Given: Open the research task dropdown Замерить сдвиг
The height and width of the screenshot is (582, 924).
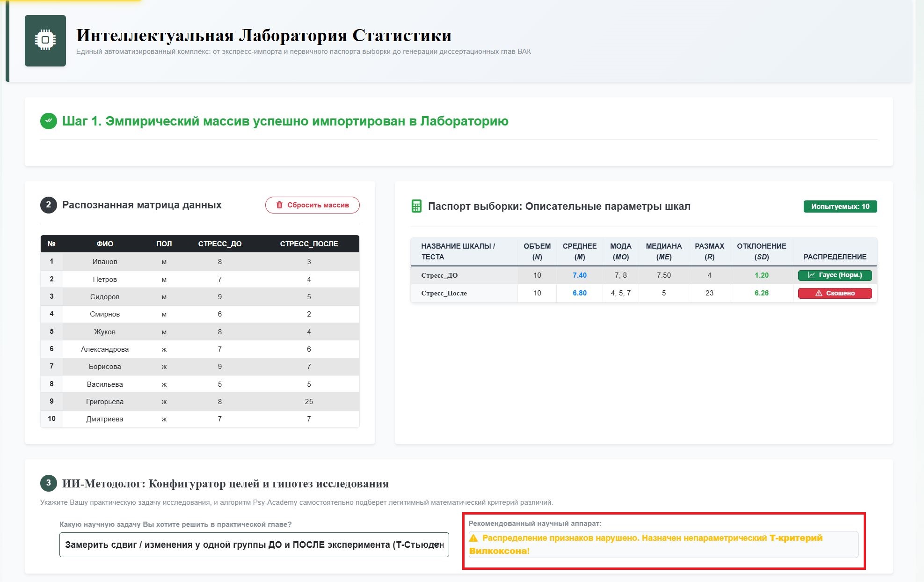Looking at the screenshot, I should point(254,545).
